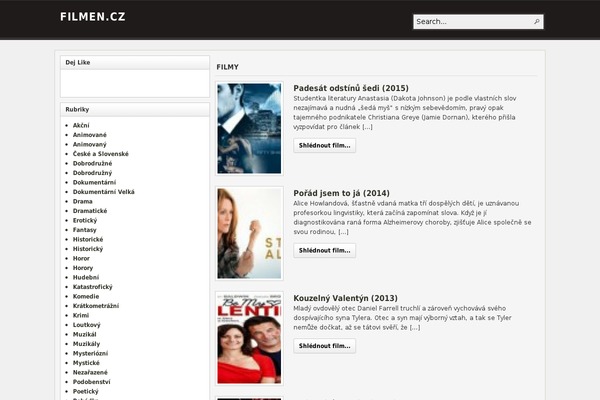600x400 pixels.
Task: Click Shlédnout film button for Kouzelný Valentýn
Action: coord(324,346)
